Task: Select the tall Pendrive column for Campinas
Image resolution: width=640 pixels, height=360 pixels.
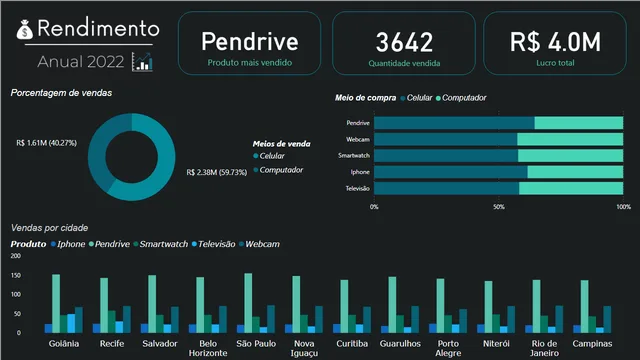Action: tap(585, 307)
